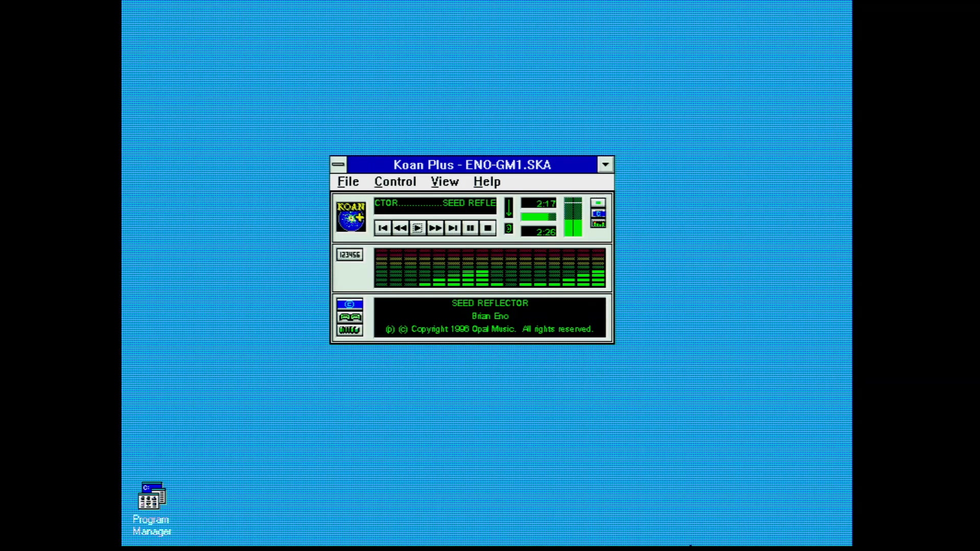Image resolution: width=980 pixels, height=551 pixels.
Task: Select the Program Manager desktop icon
Action: pyautogui.click(x=152, y=508)
